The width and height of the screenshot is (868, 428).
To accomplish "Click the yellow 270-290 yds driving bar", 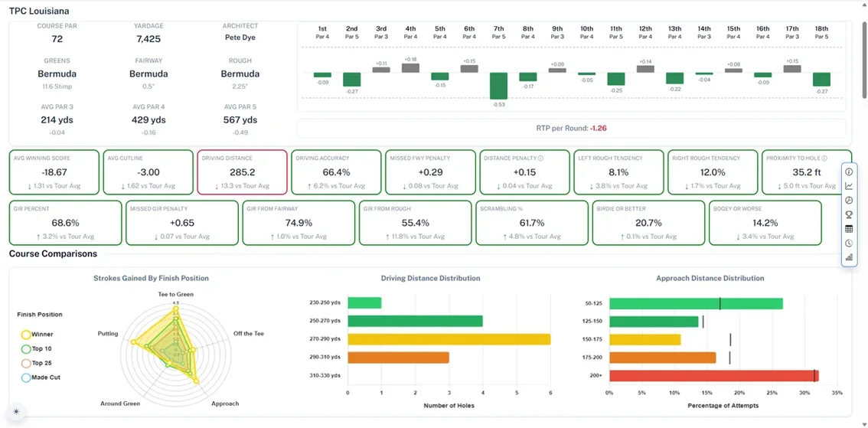I will pos(449,339).
